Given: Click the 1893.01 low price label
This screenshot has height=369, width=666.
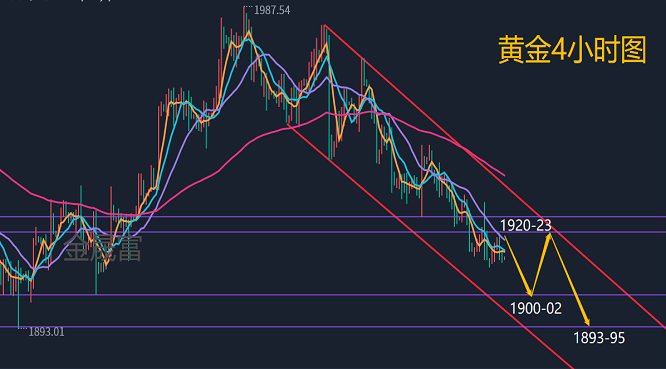Looking at the screenshot, I should pos(46,332).
